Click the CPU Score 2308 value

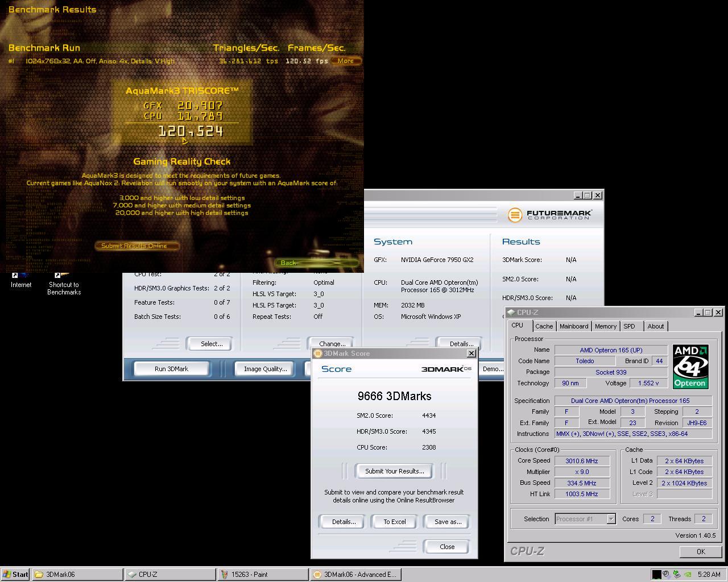[x=429, y=447]
